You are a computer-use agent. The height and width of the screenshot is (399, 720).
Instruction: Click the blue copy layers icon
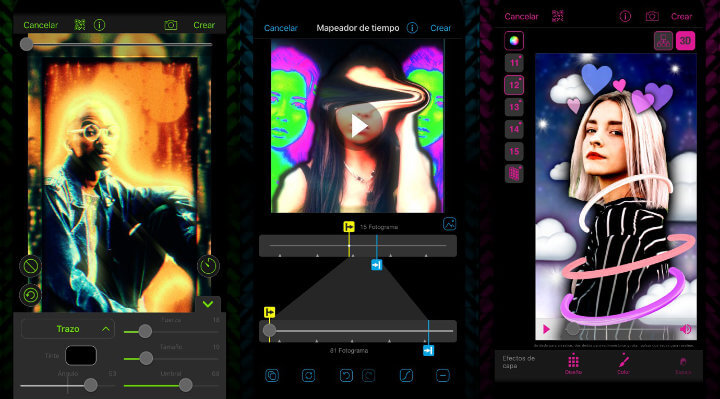(x=272, y=376)
